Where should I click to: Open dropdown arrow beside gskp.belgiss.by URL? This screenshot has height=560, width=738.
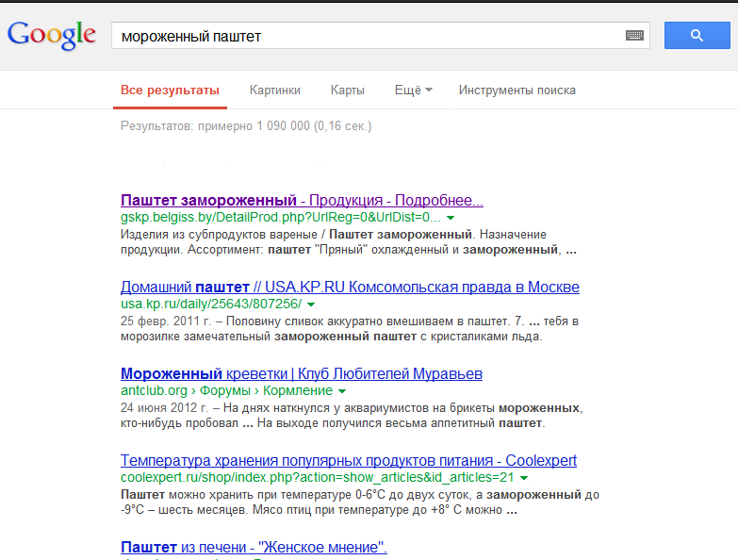pyautogui.click(x=451, y=218)
